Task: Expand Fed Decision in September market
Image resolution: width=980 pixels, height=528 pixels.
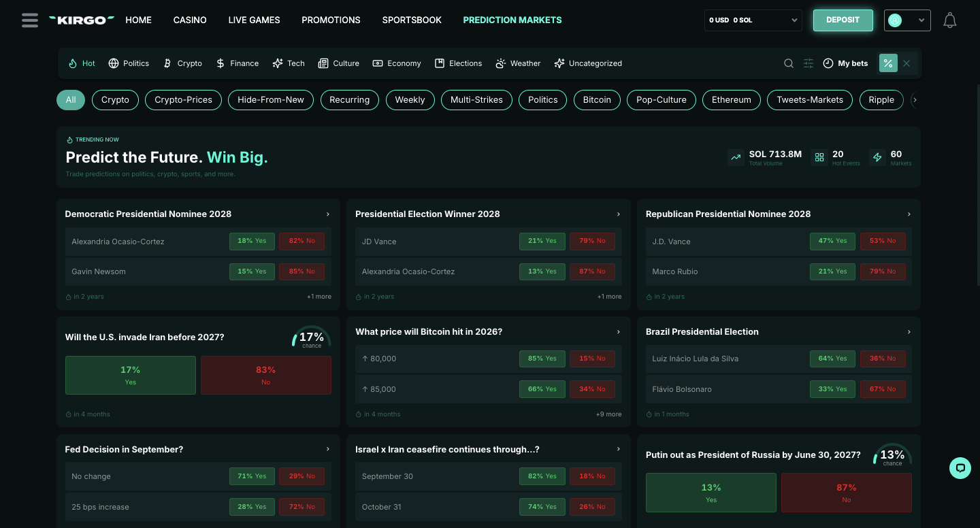Action: 328,449
